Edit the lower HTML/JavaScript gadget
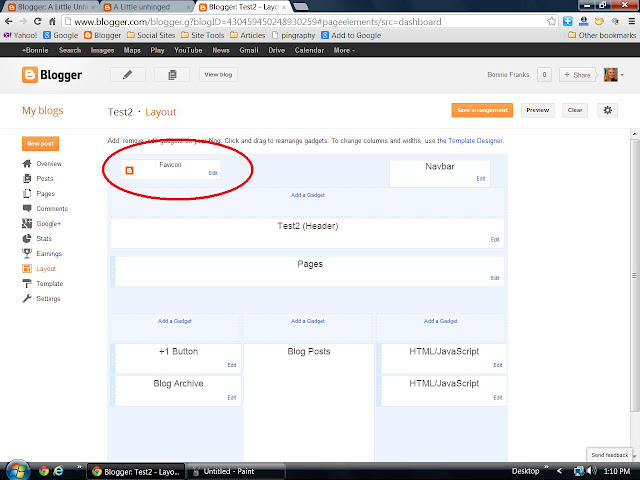The width and height of the screenshot is (640, 480). pos(498,398)
